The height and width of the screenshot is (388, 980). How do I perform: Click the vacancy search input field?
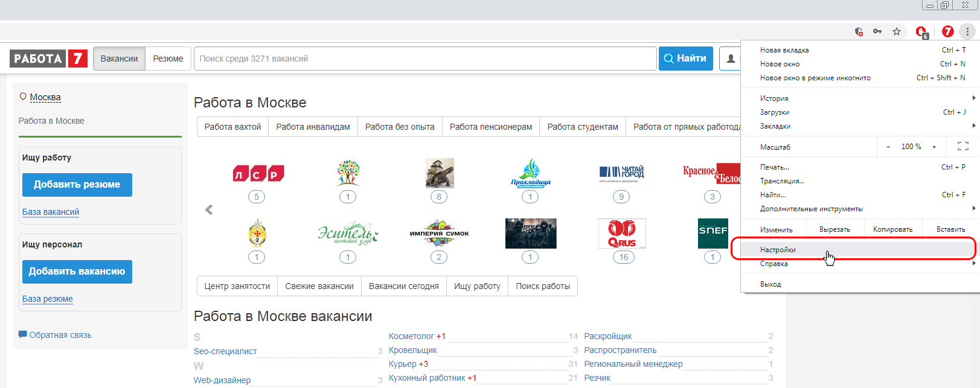[x=425, y=59]
